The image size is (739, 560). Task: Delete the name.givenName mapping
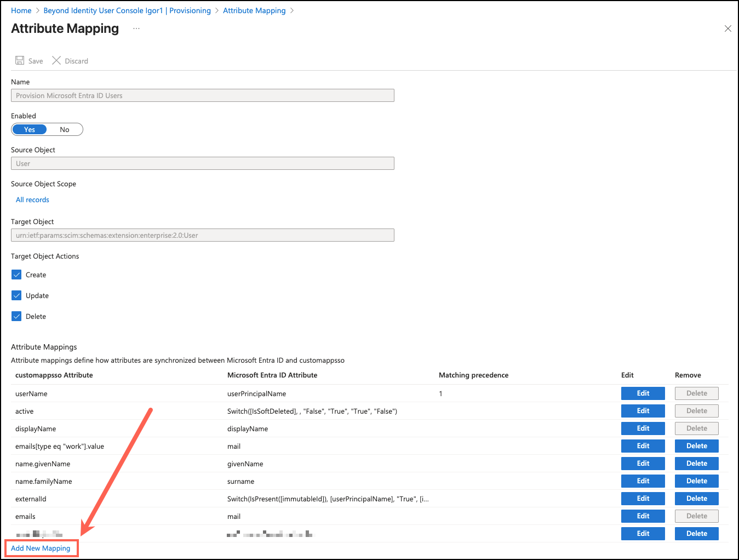click(x=696, y=463)
